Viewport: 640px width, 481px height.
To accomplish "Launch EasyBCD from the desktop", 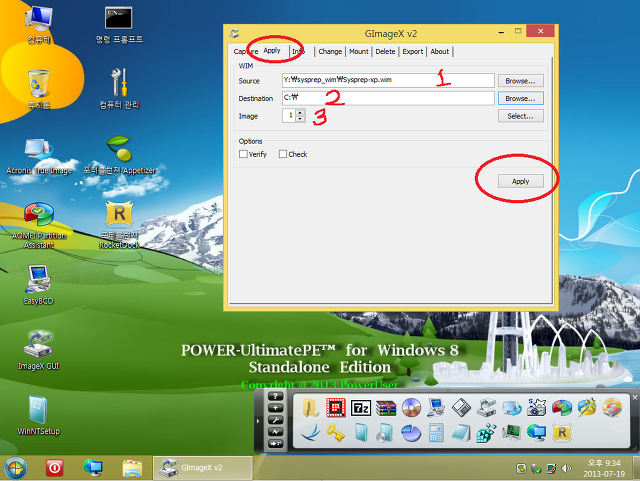I will tap(39, 285).
